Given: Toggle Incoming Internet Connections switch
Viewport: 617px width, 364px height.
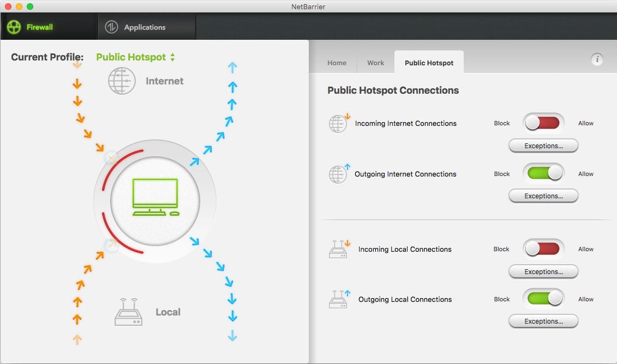Looking at the screenshot, I should coord(543,123).
